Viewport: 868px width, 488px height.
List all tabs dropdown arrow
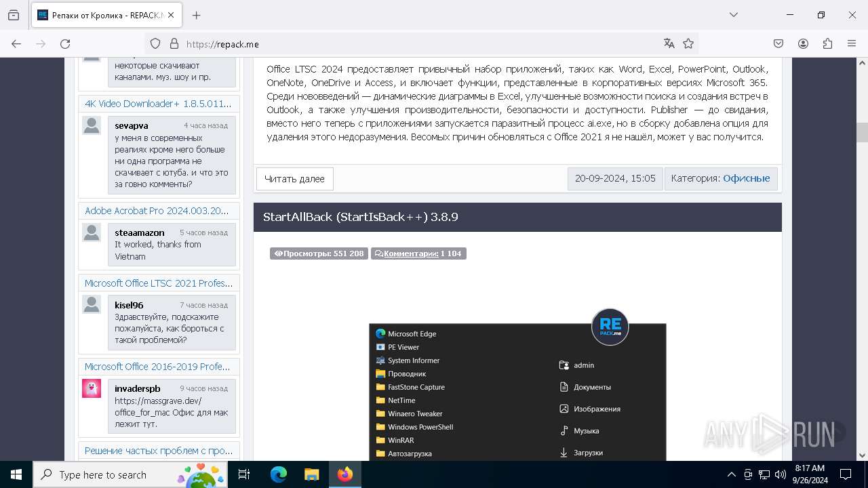click(x=733, y=15)
